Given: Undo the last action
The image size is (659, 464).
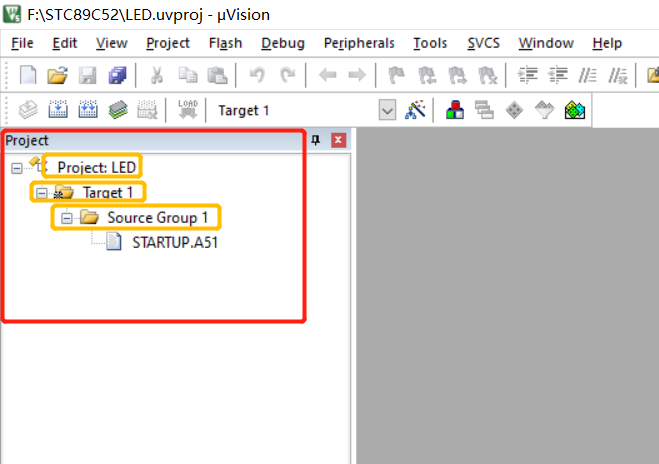Looking at the screenshot, I should (257, 76).
